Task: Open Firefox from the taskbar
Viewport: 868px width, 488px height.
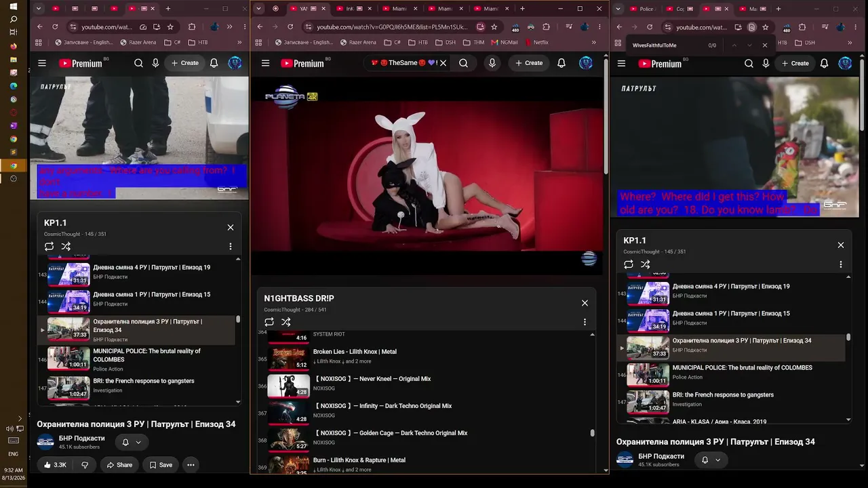Action: pos(14,47)
